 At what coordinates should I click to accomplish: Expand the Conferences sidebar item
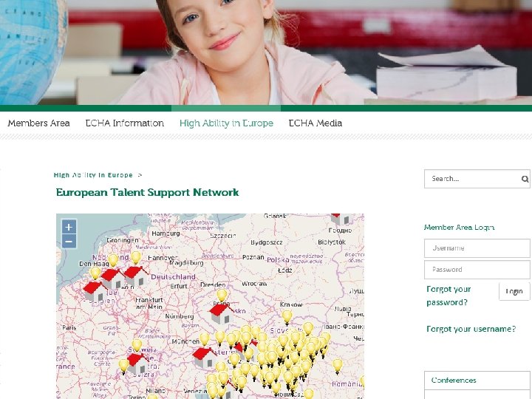pyautogui.click(x=477, y=381)
